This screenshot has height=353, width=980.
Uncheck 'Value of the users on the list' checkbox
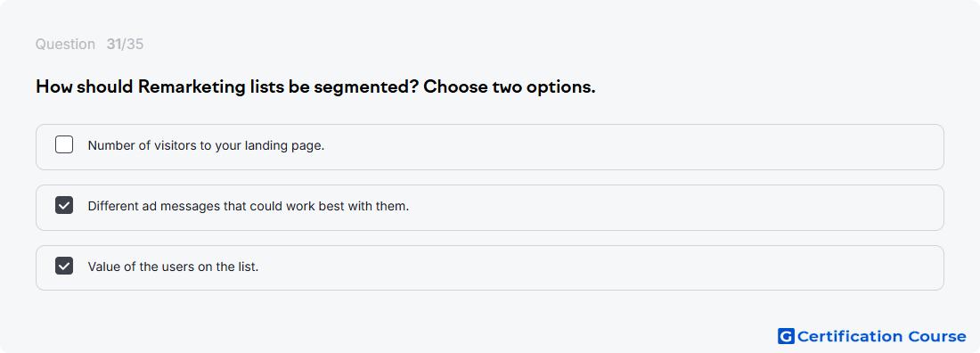64,266
